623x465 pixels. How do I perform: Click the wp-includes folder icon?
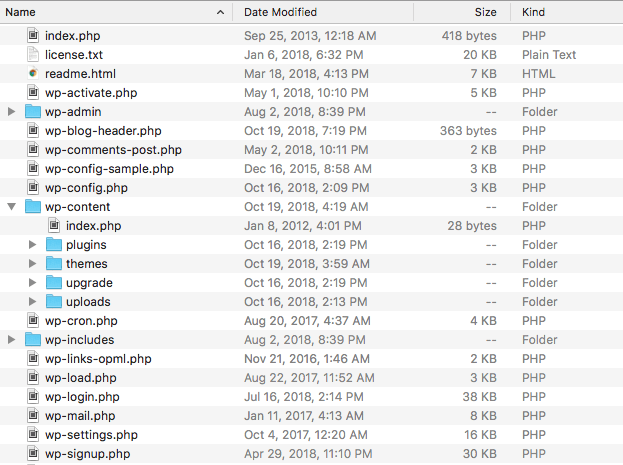pos(33,340)
